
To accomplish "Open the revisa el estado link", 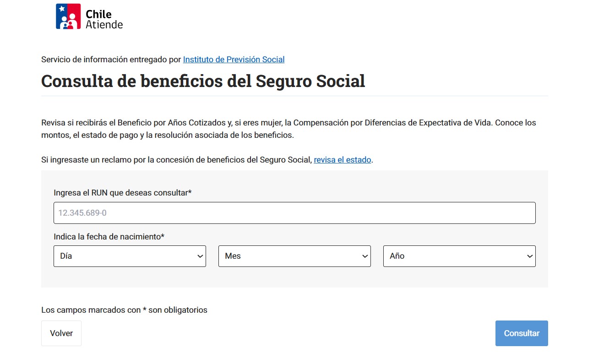I will click(x=342, y=160).
